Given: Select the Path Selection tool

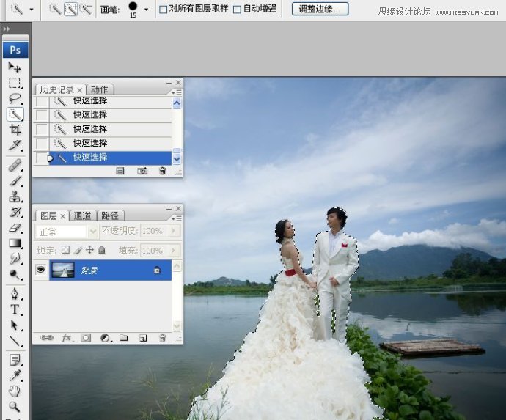Looking at the screenshot, I should point(15,325).
